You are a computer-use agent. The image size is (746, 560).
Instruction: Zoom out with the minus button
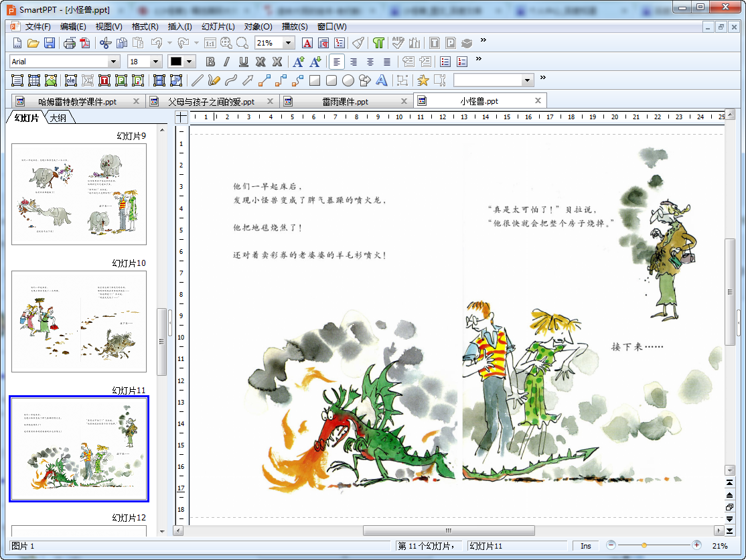click(x=611, y=545)
